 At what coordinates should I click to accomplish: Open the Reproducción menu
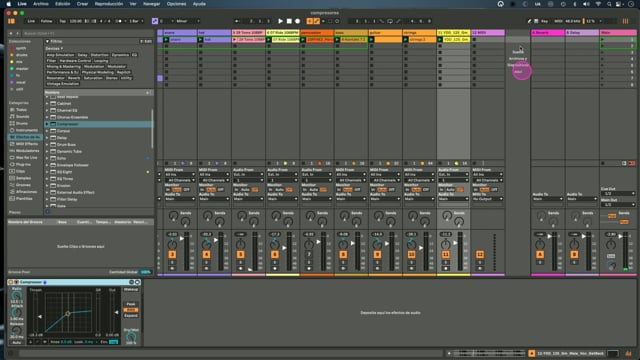(109, 4)
